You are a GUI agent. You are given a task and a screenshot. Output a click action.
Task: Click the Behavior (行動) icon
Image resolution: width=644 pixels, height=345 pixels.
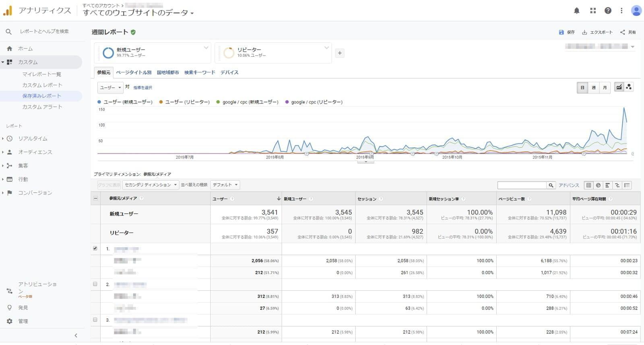pyautogui.click(x=10, y=179)
